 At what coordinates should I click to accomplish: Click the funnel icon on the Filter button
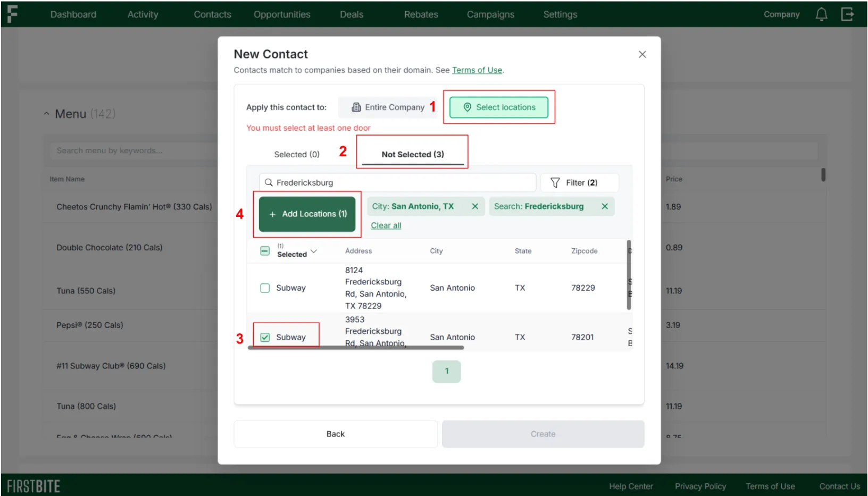(x=555, y=182)
